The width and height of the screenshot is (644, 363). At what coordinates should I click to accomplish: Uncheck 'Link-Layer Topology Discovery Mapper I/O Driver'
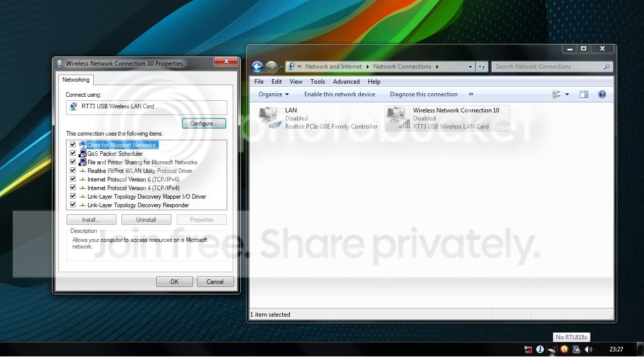pos(73,196)
